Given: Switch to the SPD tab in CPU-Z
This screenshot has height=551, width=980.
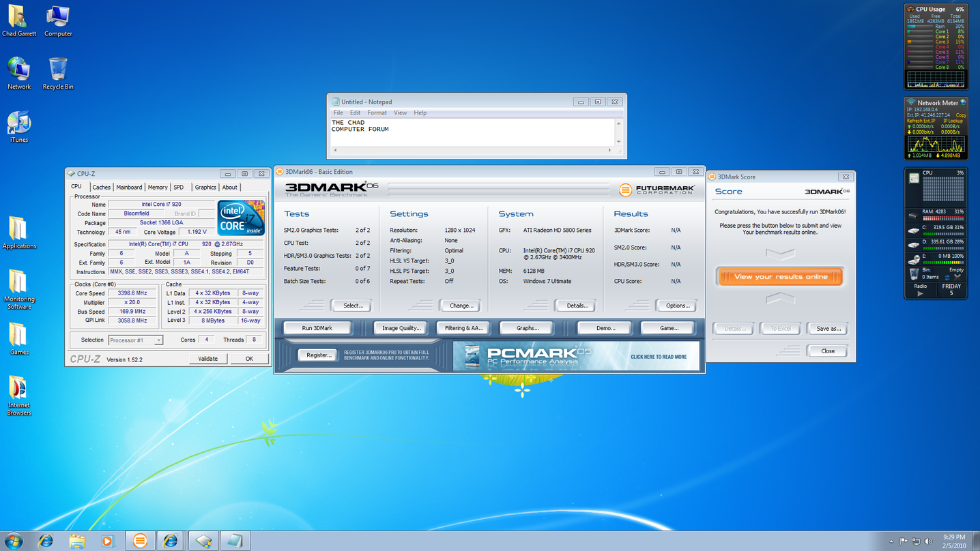Looking at the screenshot, I should (179, 188).
